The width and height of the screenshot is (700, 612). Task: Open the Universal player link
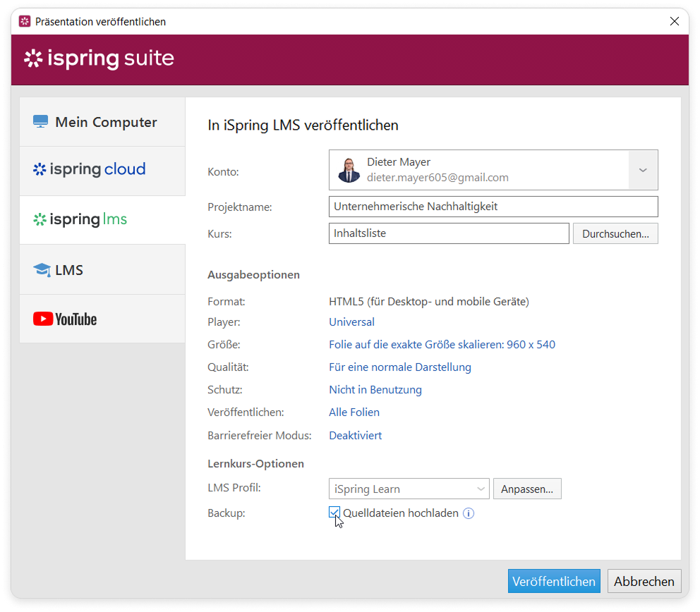(351, 322)
